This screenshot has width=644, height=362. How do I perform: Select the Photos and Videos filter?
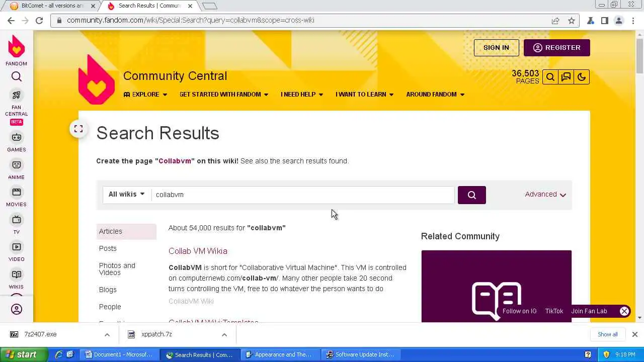click(x=117, y=269)
